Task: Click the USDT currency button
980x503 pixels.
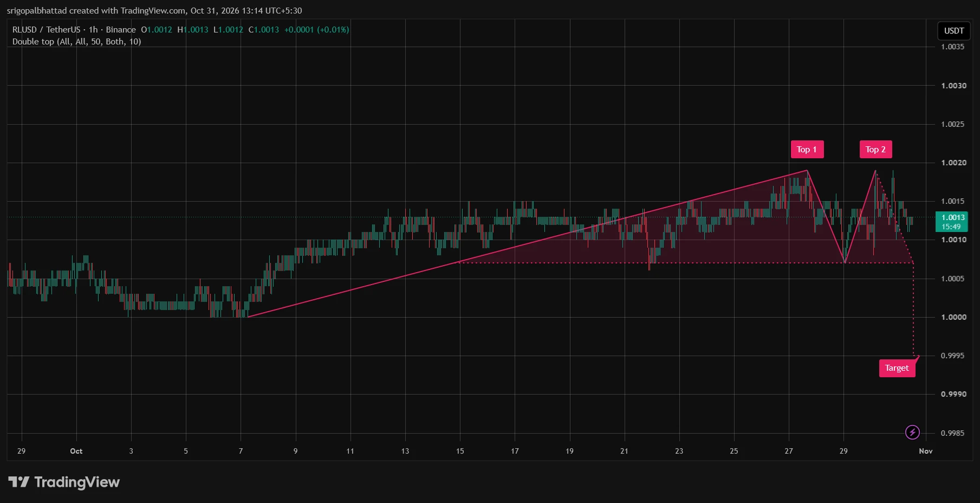Action: coord(954,31)
